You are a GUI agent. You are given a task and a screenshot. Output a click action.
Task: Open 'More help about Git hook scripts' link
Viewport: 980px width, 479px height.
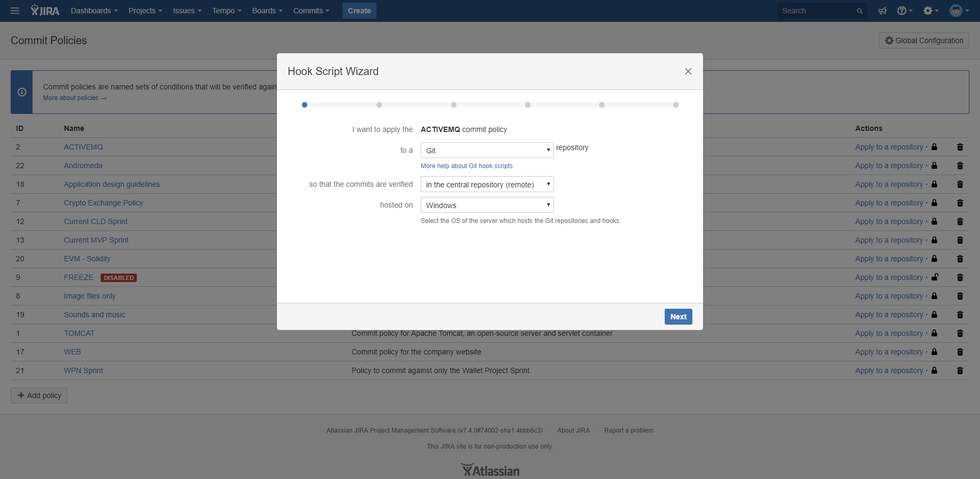[467, 166]
